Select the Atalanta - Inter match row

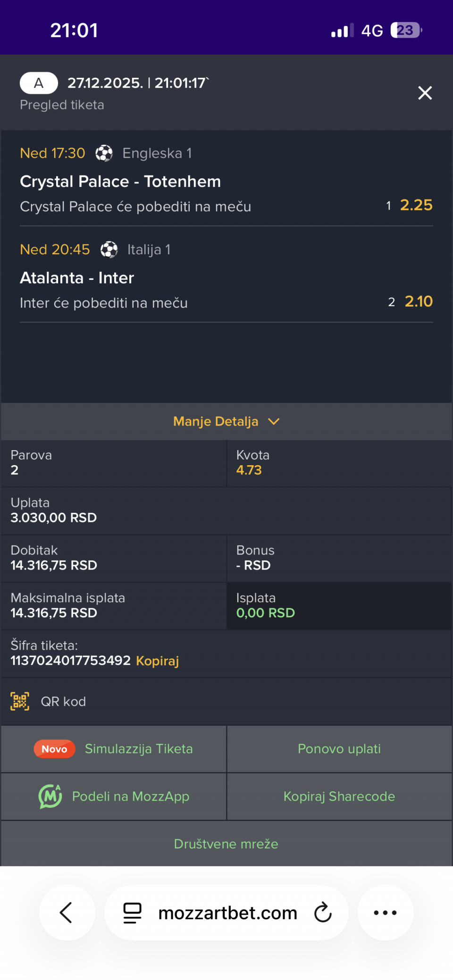[x=77, y=278]
